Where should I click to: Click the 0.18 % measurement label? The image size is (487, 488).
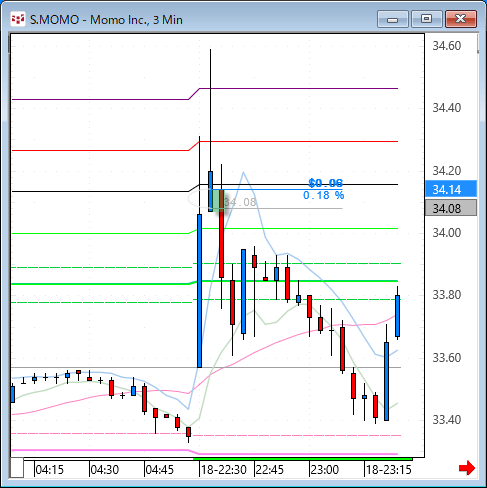[x=323, y=195]
